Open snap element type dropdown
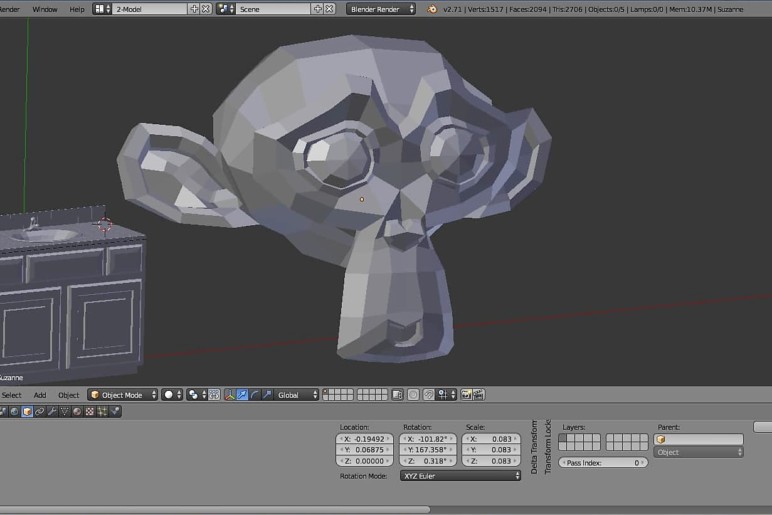This screenshot has width=772, height=515. point(447,394)
